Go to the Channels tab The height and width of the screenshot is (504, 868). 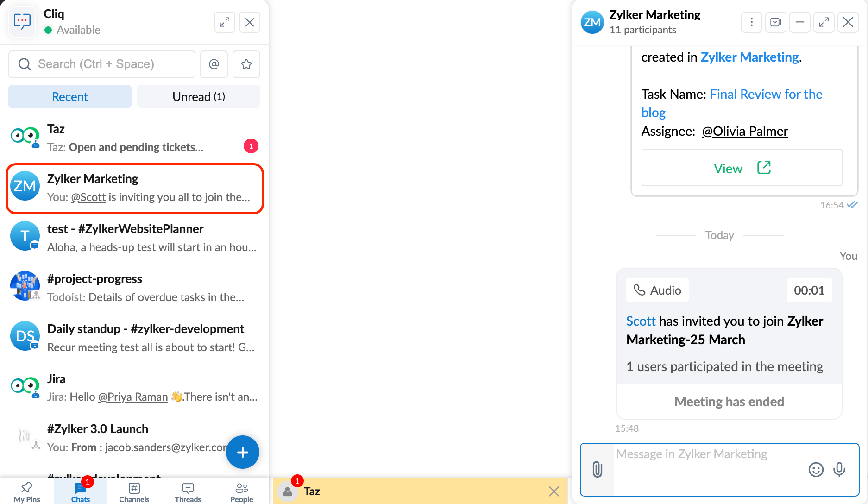coord(134,492)
